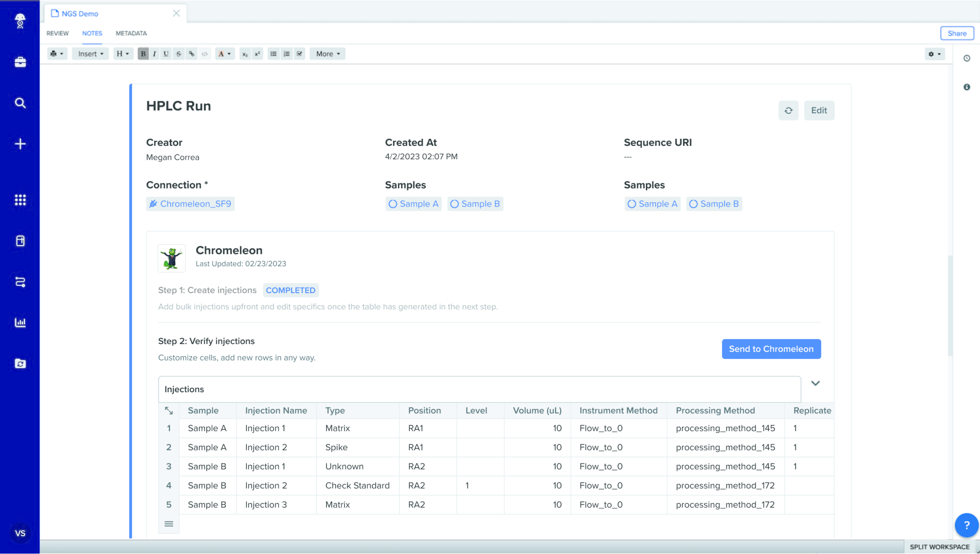Open the analytics chart icon in sidebar

click(x=20, y=322)
